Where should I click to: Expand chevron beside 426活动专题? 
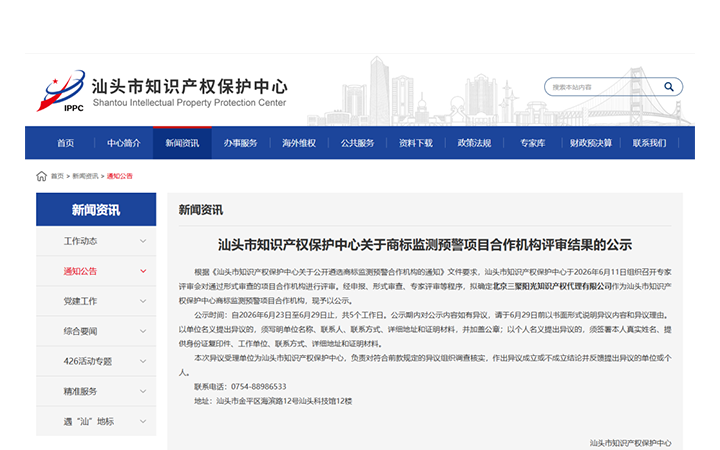point(143,361)
